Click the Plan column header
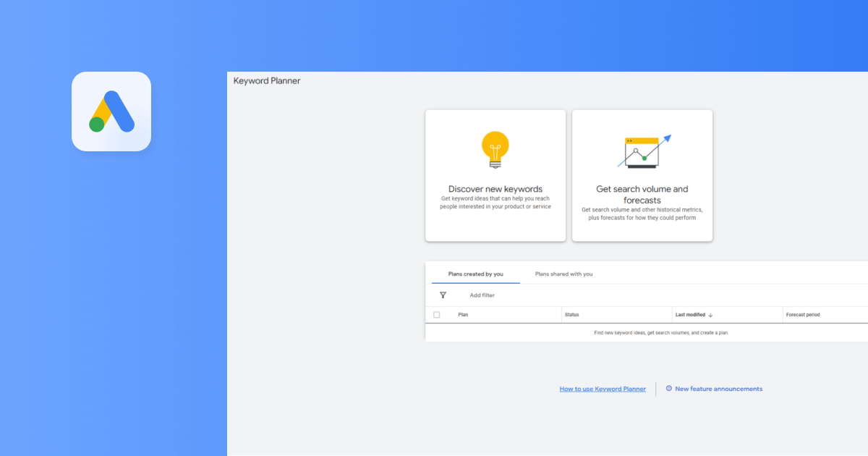 click(463, 315)
